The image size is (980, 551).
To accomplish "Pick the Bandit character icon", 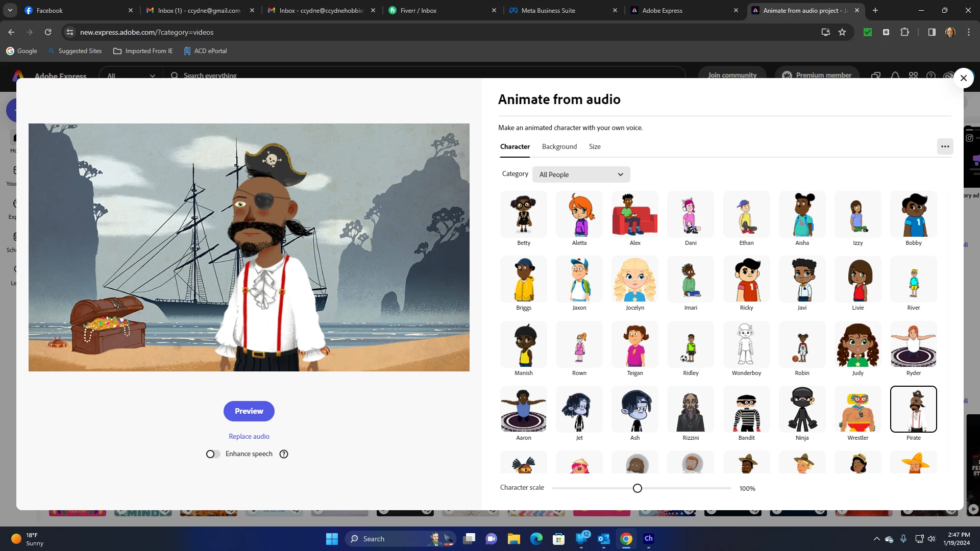I will 746,410.
